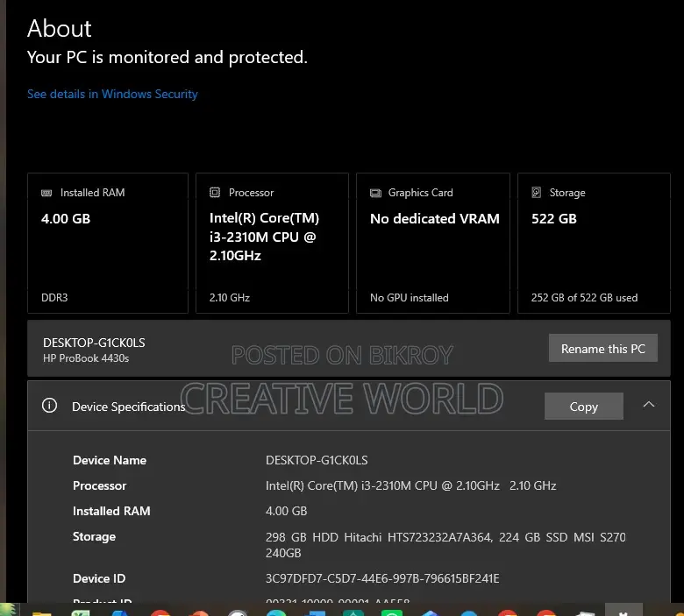Click the About page heading

tap(60, 28)
